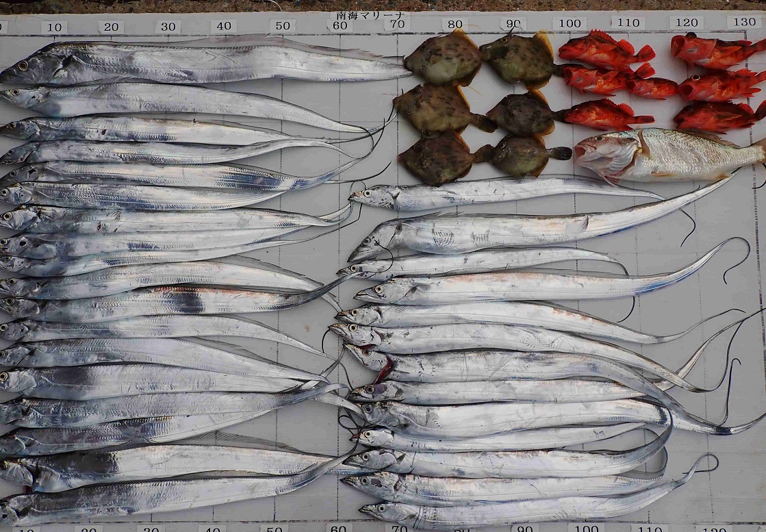Viewport: 766px width, 532px height.
Task: Select the top-left brown filefish
Action: coord(444,60)
